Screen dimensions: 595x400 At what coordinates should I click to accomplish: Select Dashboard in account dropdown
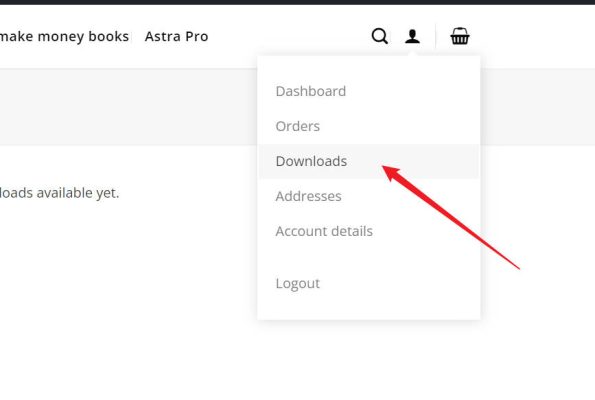point(311,91)
